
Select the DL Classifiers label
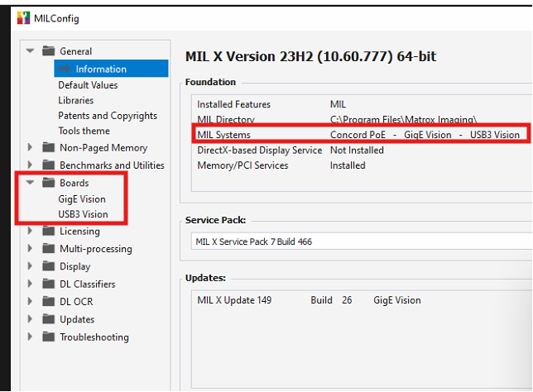point(88,284)
